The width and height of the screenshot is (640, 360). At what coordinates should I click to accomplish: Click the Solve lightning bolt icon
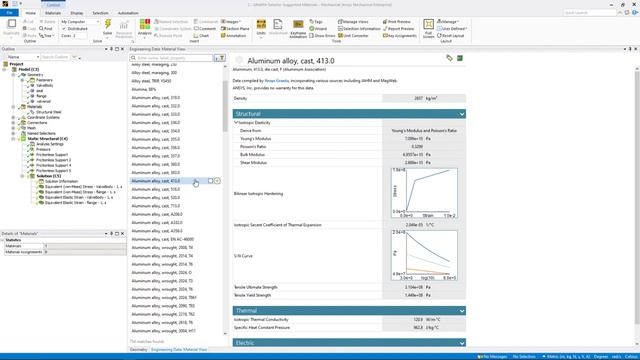(107, 24)
